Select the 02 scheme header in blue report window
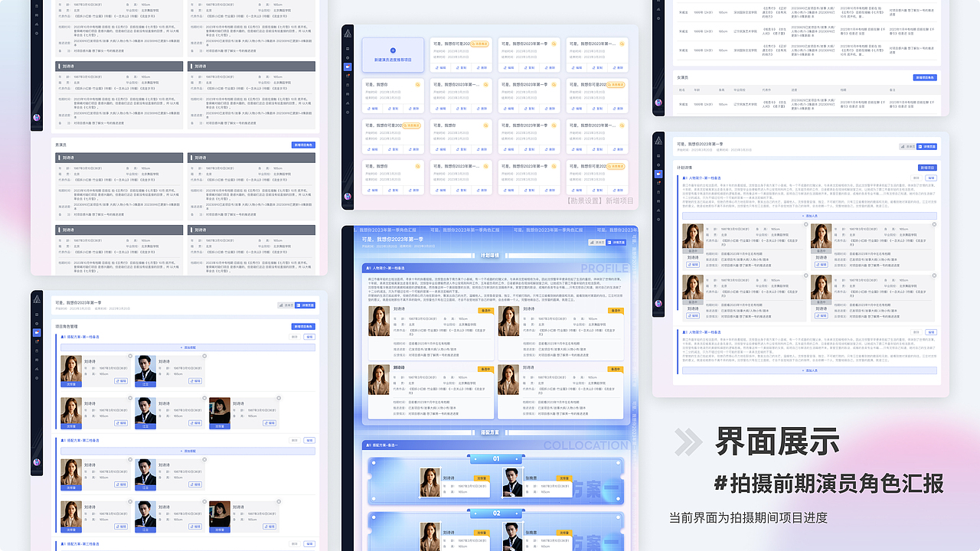Screen dimensions: 980x551 [496, 514]
